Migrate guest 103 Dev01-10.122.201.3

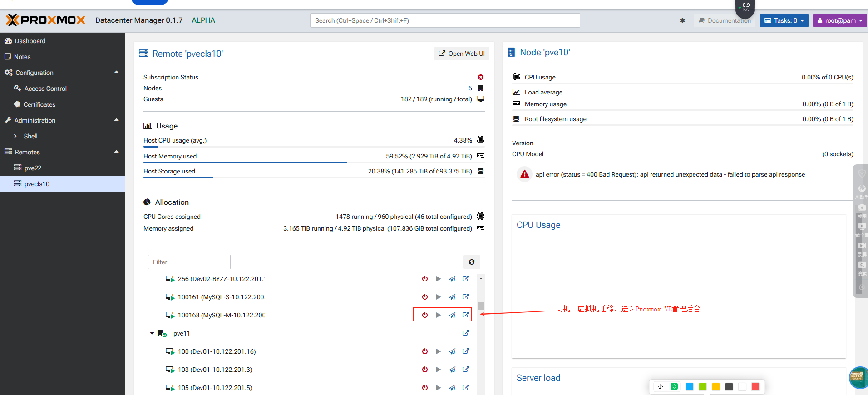pos(452,370)
